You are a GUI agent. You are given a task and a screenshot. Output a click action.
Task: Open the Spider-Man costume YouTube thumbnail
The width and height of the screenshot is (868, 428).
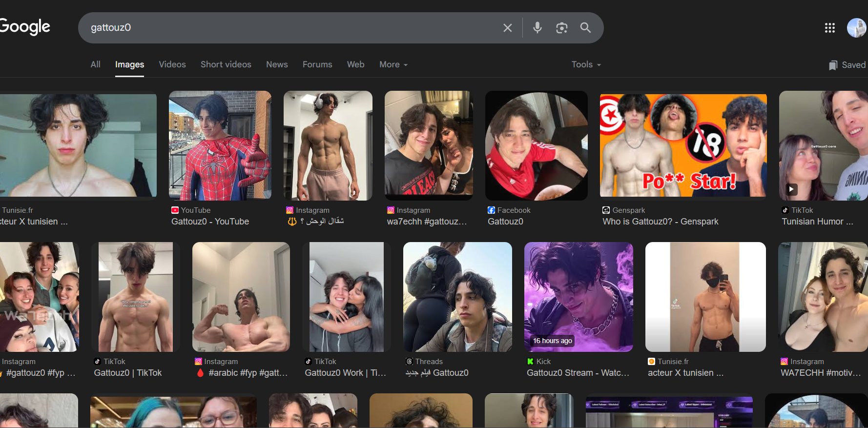pos(220,145)
